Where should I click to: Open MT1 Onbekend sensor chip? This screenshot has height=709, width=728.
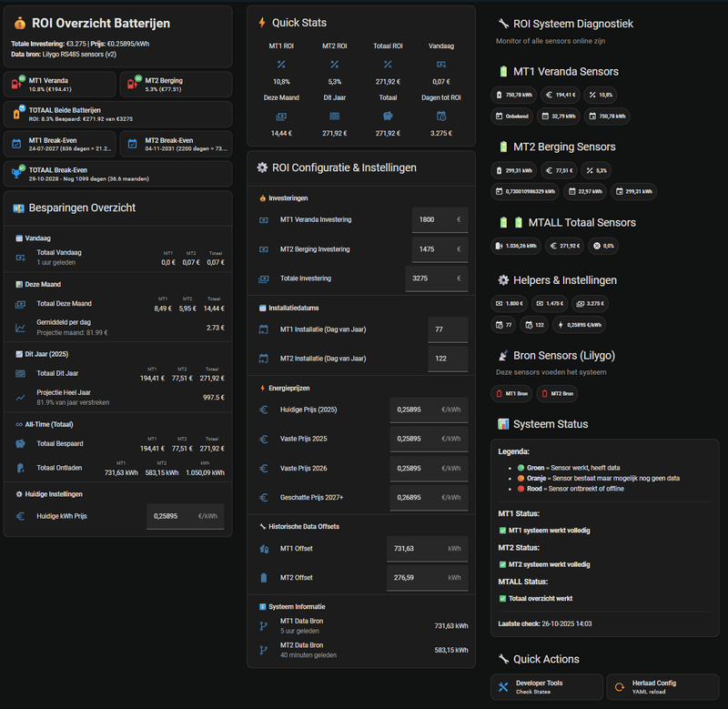click(511, 116)
